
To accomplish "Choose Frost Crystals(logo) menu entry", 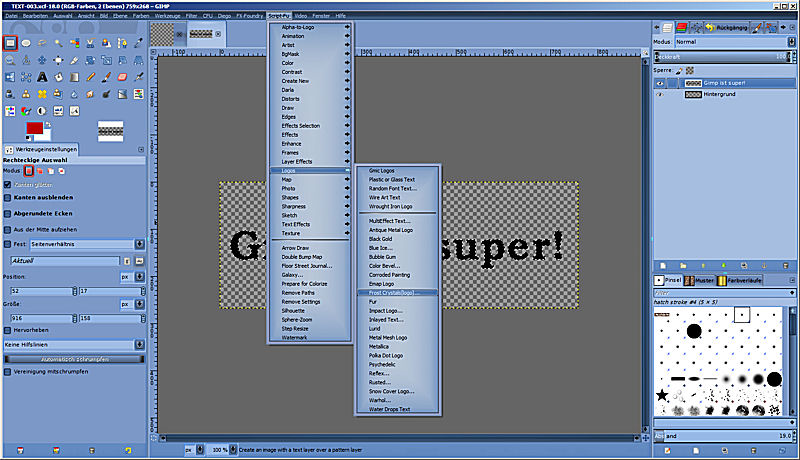I will [397, 293].
